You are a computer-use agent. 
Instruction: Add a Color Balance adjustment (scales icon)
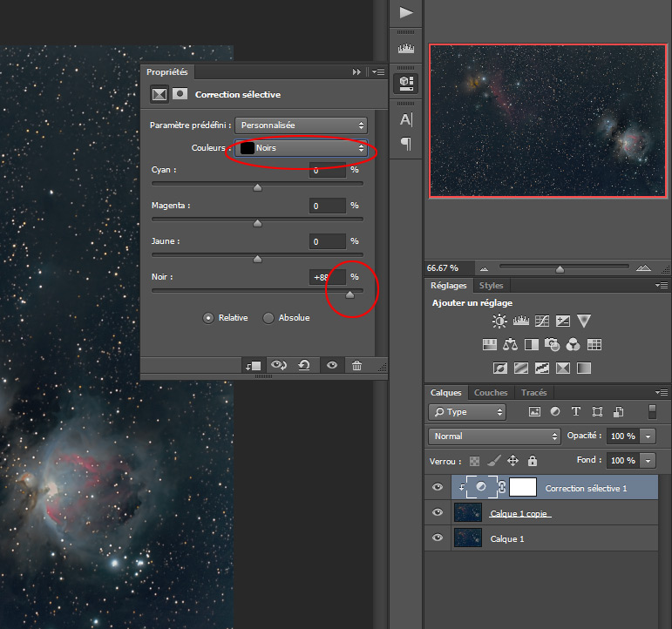pos(510,344)
